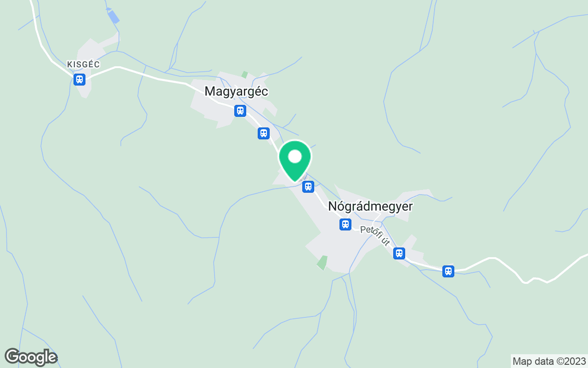This screenshot has height=368, width=588.
Task: Select the bus stop icon directly under Magyargéc label
Action: 240,111
